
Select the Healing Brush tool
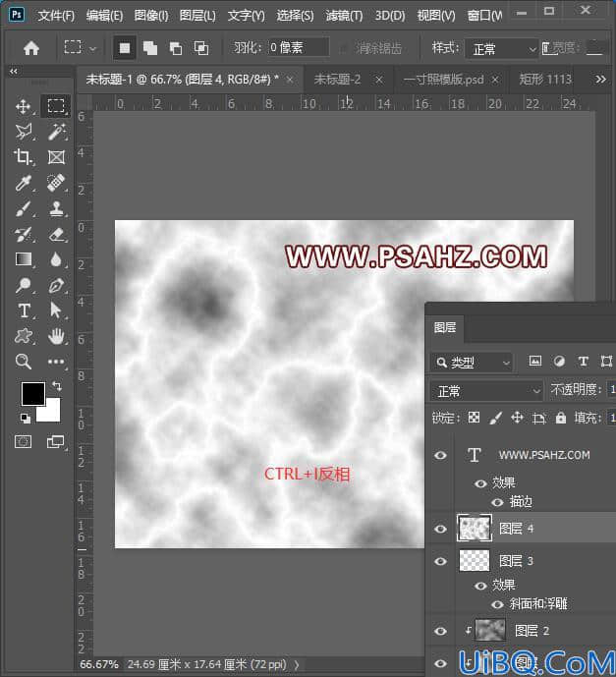point(56,183)
